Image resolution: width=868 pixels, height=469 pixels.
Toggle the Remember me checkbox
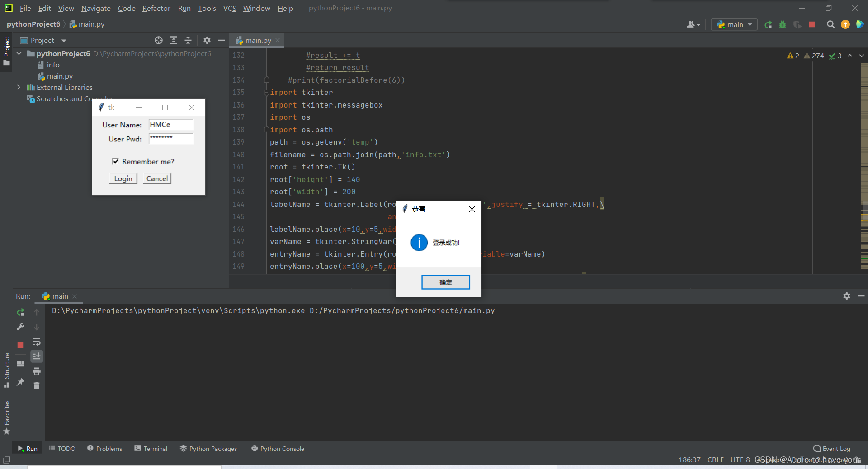[x=116, y=161]
